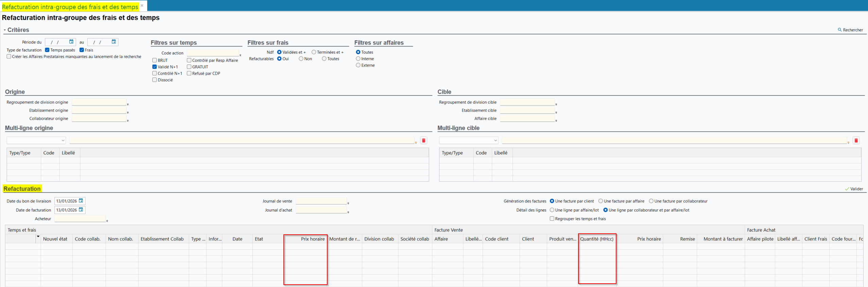868x287 pixels.
Task: Select the Refacturation intra-groupe tab
Action: click(x=70, y=7)
